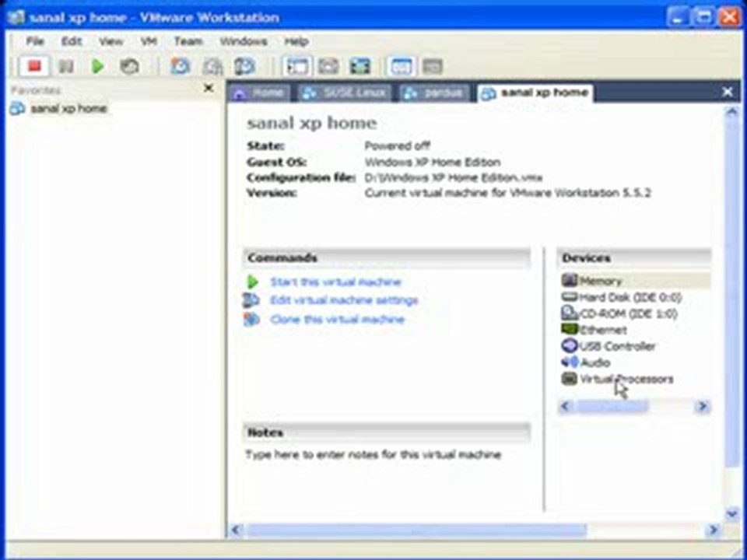The width and height of the screenshot is (747, 560).
Task: Click the Hard Disk device icon
Action: (x=570, y=297)
